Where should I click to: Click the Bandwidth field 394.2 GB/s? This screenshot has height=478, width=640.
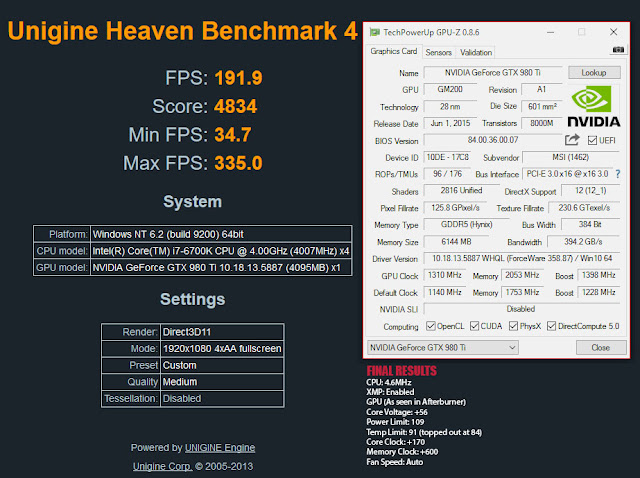[x=583, y=242]
